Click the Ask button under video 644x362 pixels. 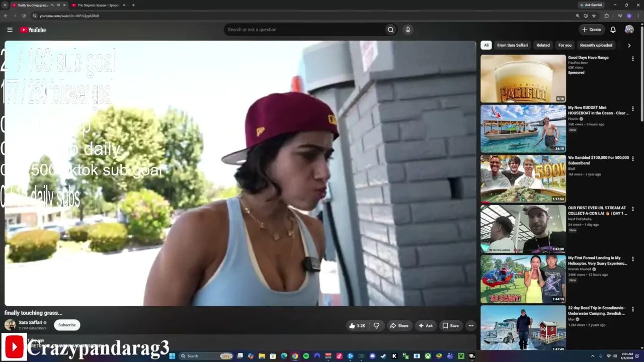426,326
